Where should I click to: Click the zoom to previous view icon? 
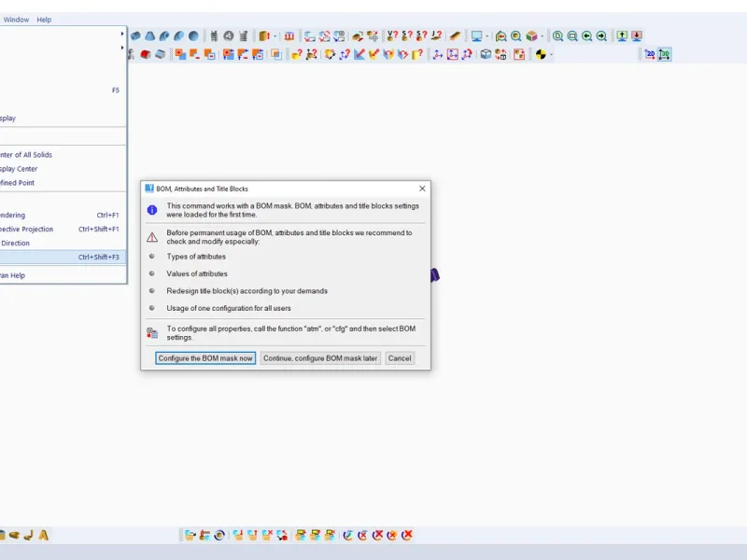coord(587,35)
